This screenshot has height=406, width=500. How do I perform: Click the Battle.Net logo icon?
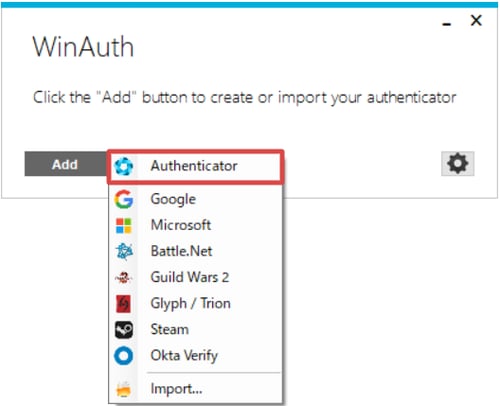point(124,251)
